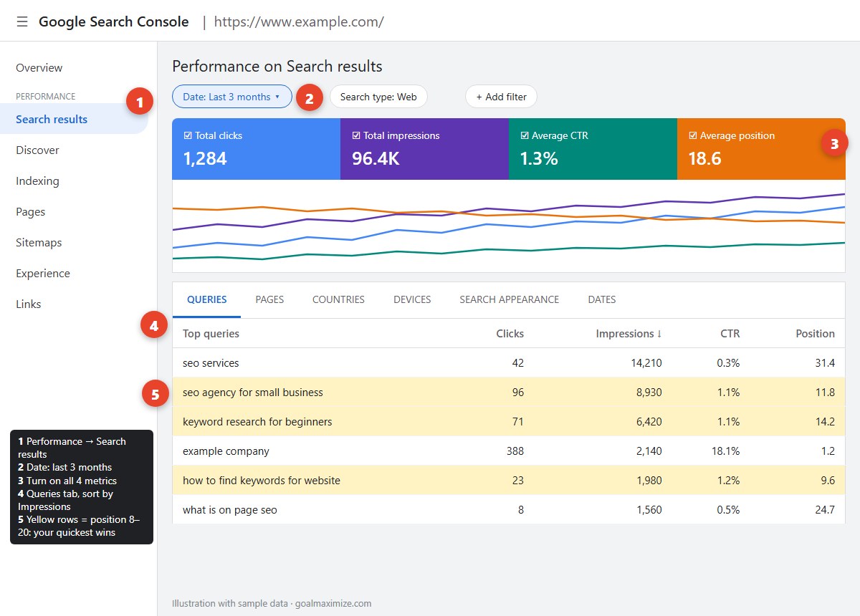Click the 96.4K total impressions figure
This screenshot has height=616, width=860.
tap(376, 158)
